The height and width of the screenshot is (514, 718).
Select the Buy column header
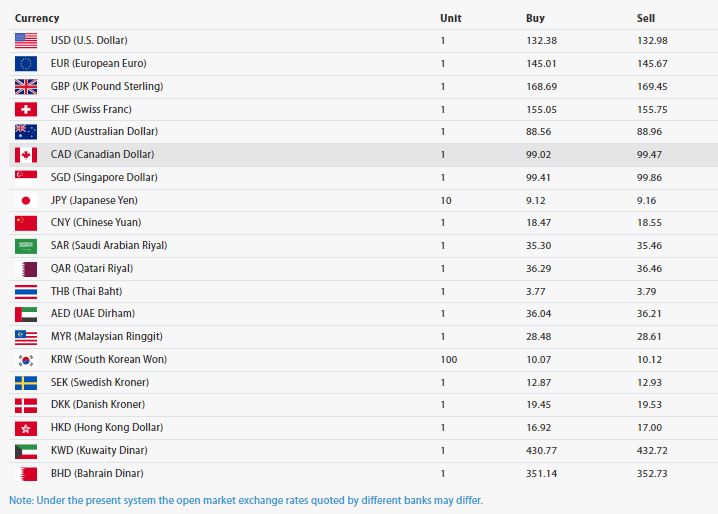coord(535,18)
